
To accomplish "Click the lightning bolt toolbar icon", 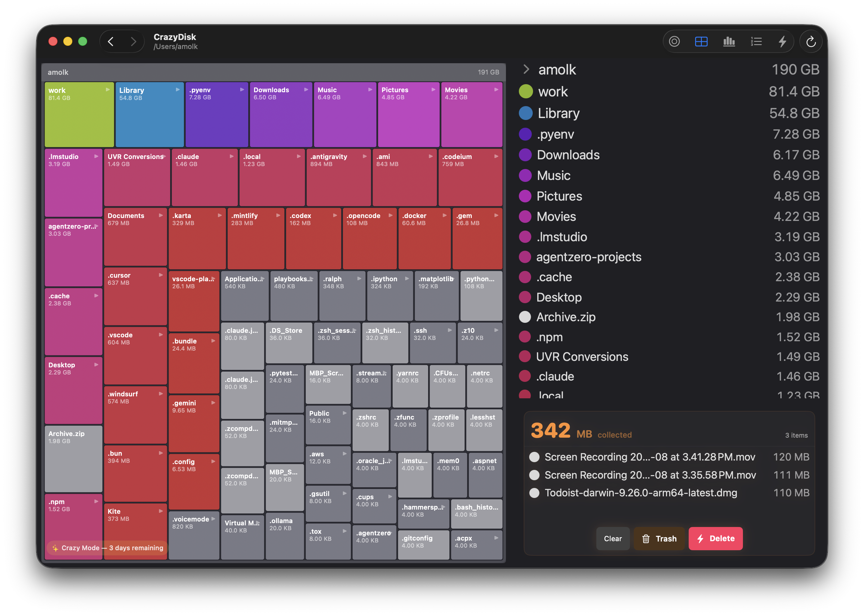I will (782, 41).
